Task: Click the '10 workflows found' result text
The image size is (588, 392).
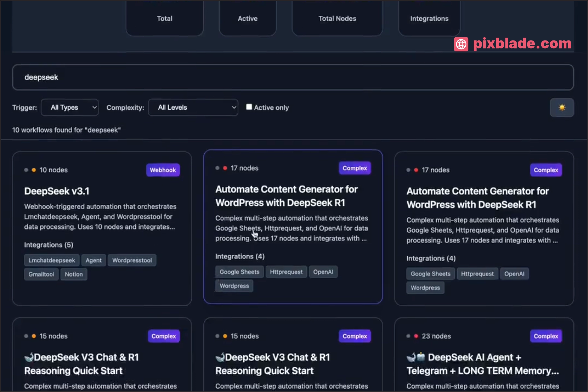Action: (x=67, y=130)
